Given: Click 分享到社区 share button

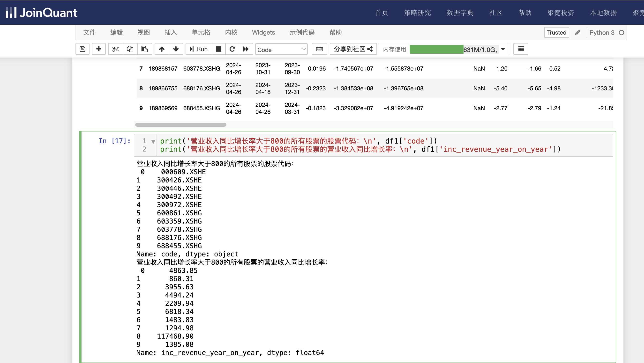Looking at the screenshot, I should coord(353,49).
